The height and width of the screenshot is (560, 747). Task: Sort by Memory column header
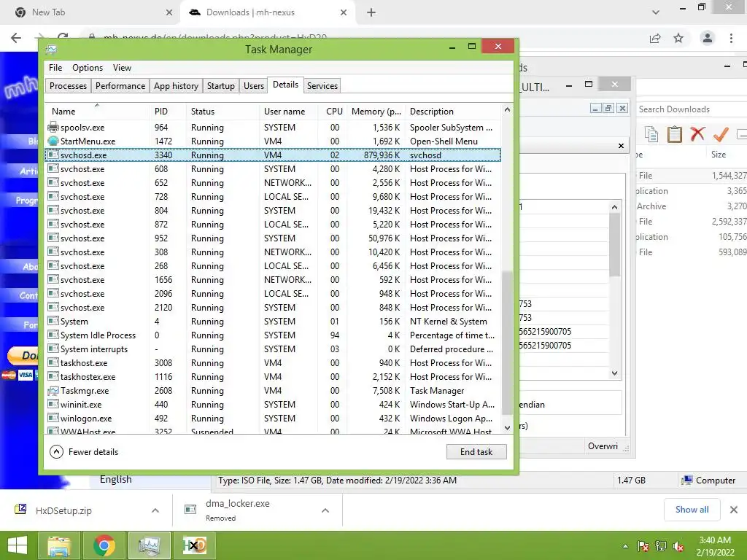[x=376, y=112]
